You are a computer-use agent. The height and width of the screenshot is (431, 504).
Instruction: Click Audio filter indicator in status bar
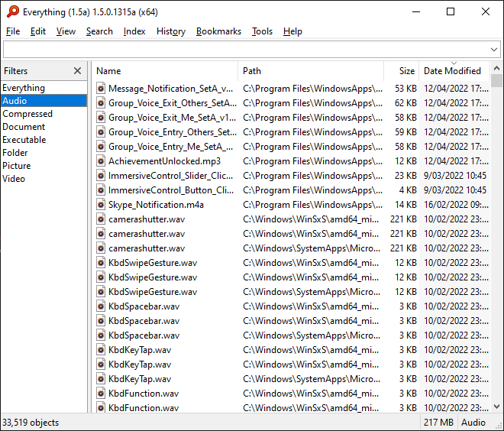tap(473, 422)
